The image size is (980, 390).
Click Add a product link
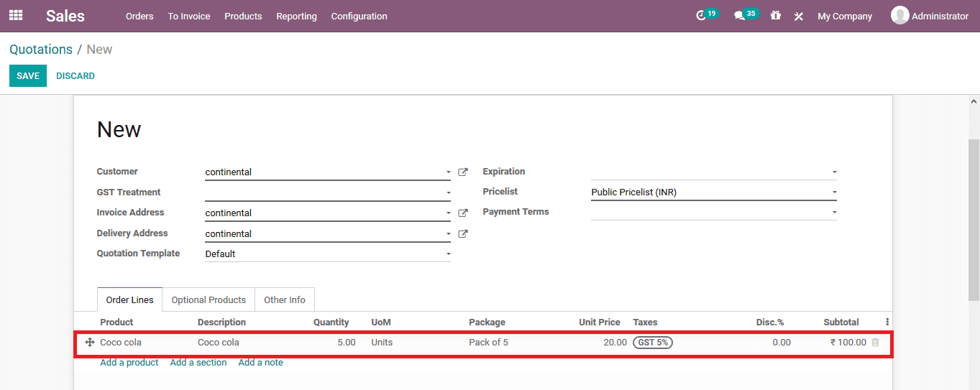129,363
